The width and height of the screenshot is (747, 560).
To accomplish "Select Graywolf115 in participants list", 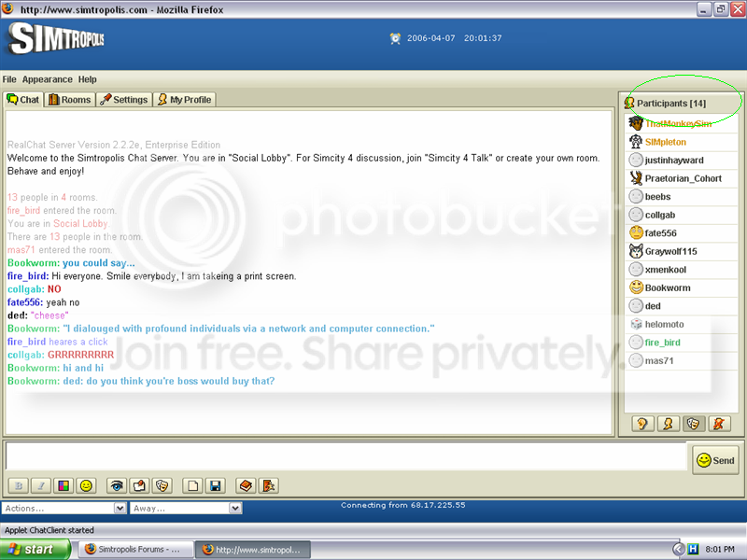I will pyautogui.click(x=682, y=251).
